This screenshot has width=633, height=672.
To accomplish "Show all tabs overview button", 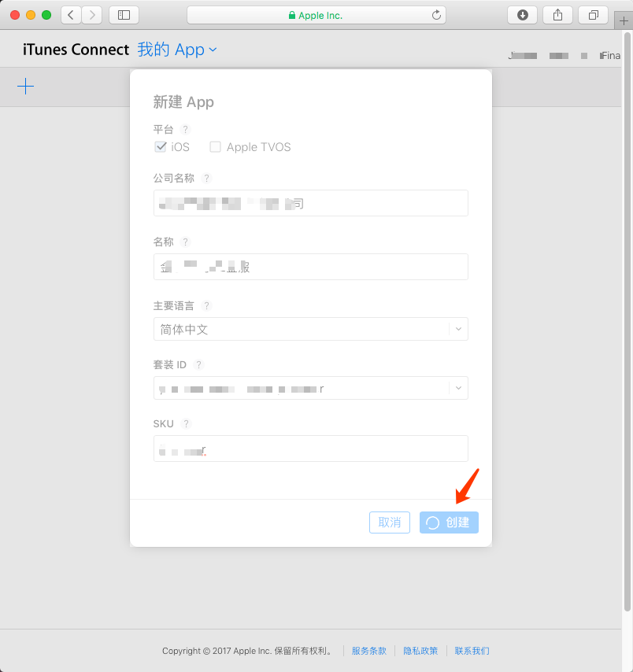I will click(593, 16).
